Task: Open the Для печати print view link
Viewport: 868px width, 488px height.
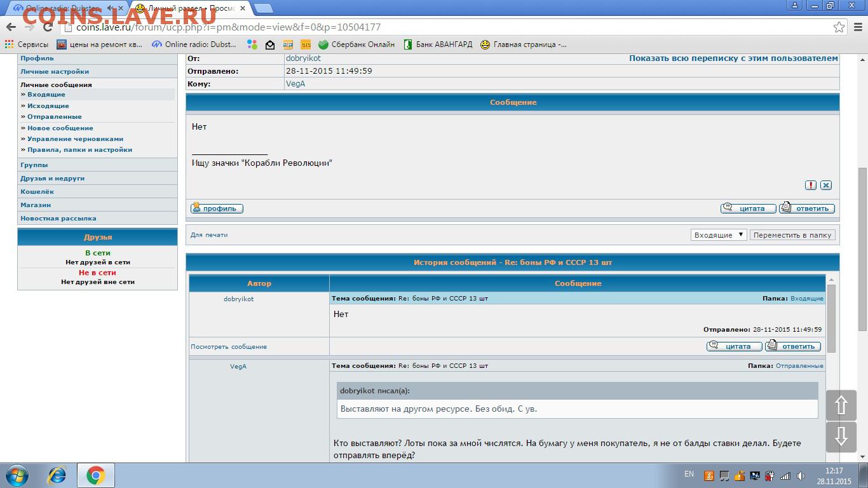Action: [x=209, y=235]
